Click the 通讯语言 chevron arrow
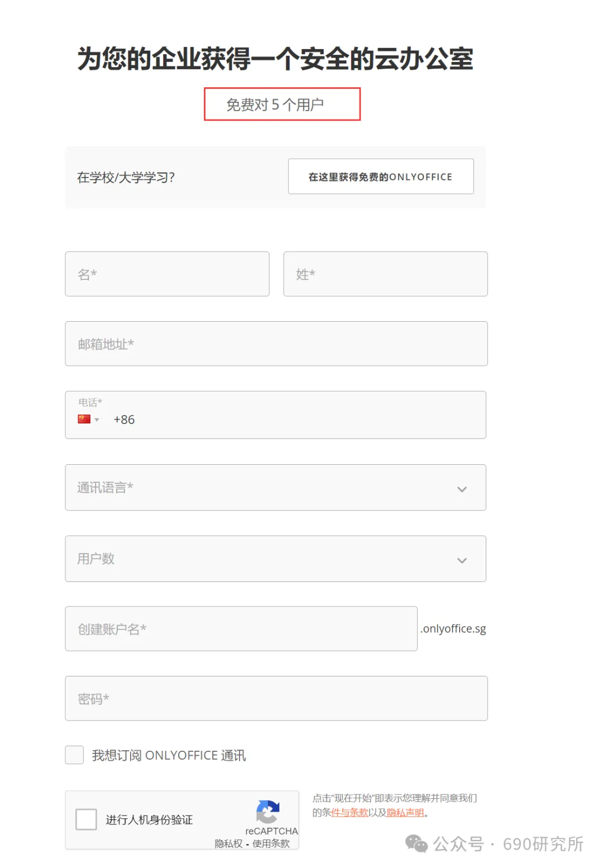The width and height of the screenshot is (603, 868). pos(462,489)
